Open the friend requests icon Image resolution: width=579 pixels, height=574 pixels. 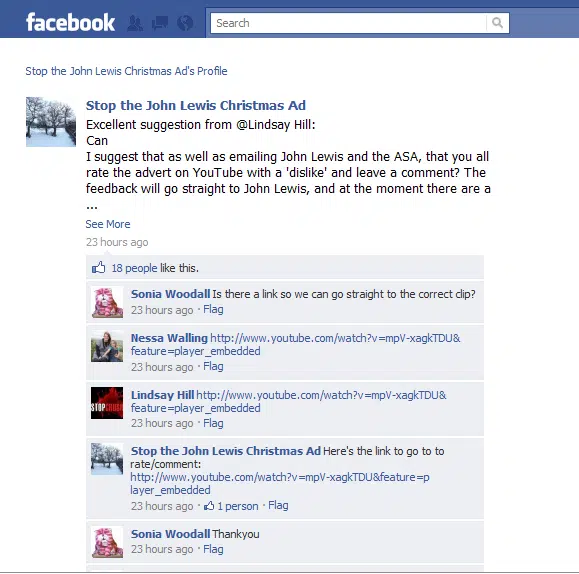tap(135, 23)
